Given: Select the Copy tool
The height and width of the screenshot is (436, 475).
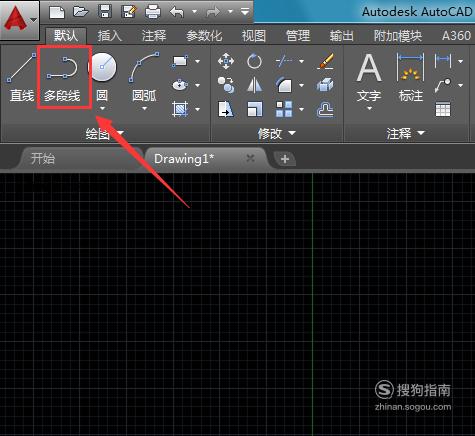Looking at the screenshot, I should click(x=226, y=85).
